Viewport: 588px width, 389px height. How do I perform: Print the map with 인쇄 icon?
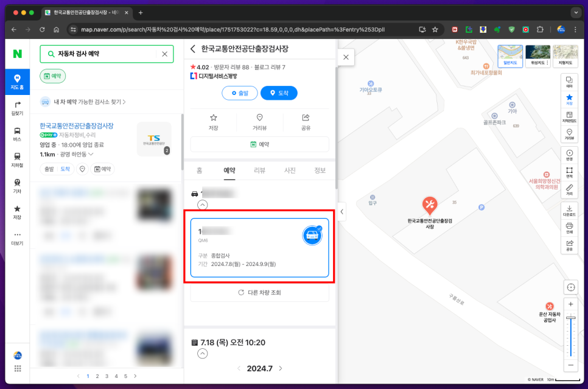coord(569,228)
